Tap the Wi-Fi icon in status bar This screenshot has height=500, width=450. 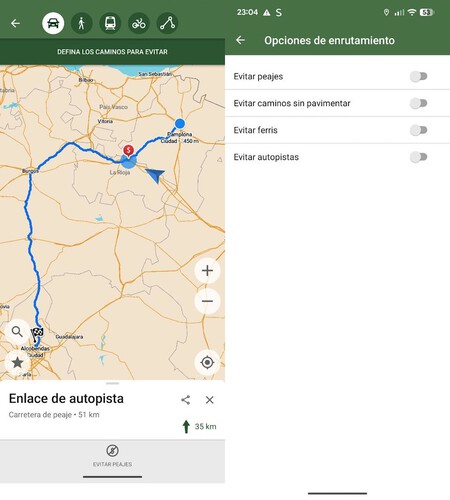point(412,13)
